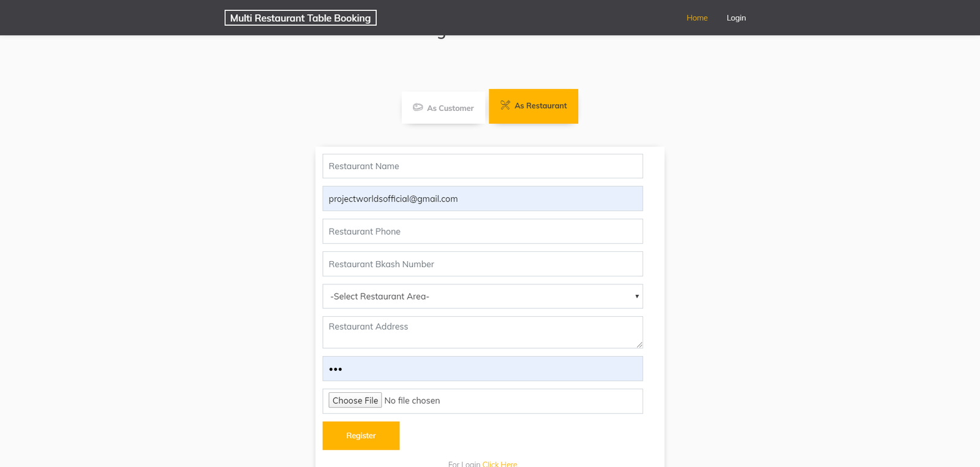980x467 pixels.
Task: Click the resize handle of the Address box
Action: coord(639,344)
